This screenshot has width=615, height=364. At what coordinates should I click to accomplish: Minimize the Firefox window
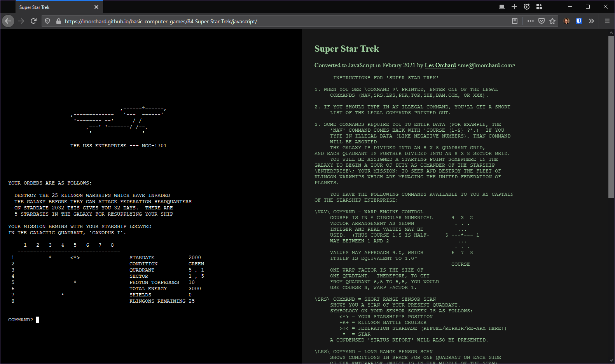click(570, 7)
